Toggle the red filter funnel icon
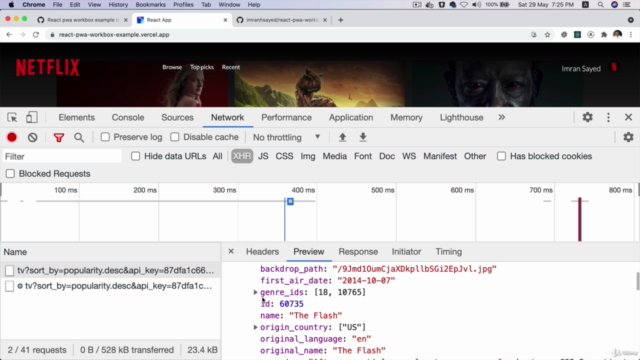 [x=59, y=138]
